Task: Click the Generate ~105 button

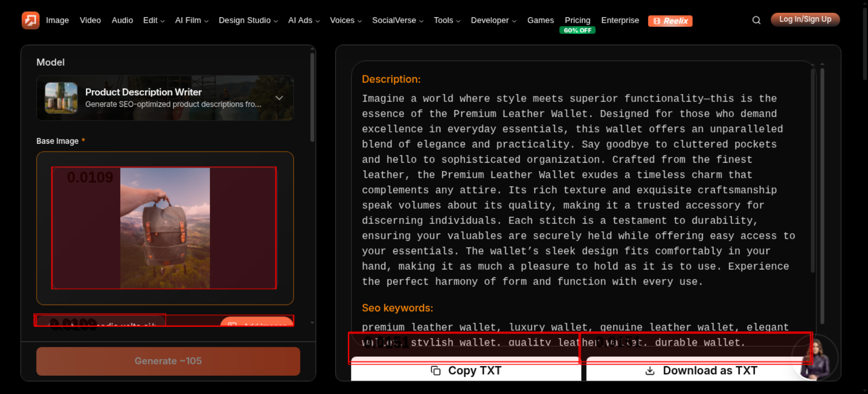Action: [x=168, y=361]
